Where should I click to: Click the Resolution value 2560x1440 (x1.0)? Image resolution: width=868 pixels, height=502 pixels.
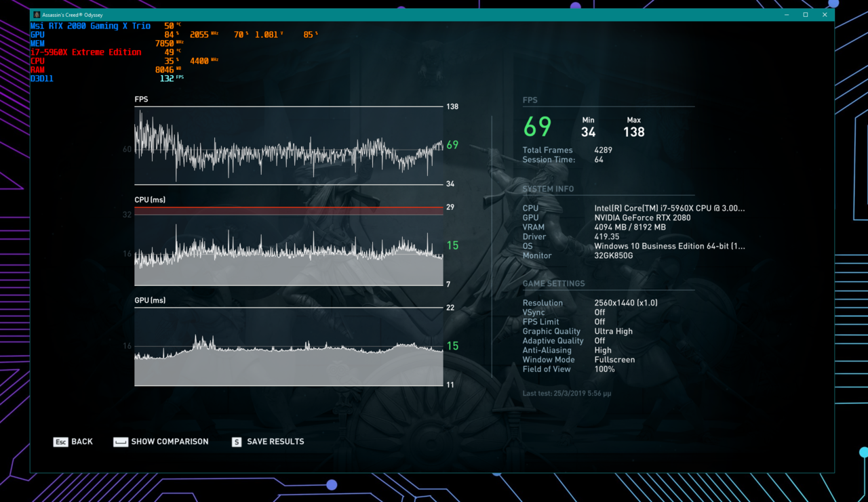point(626,303)
